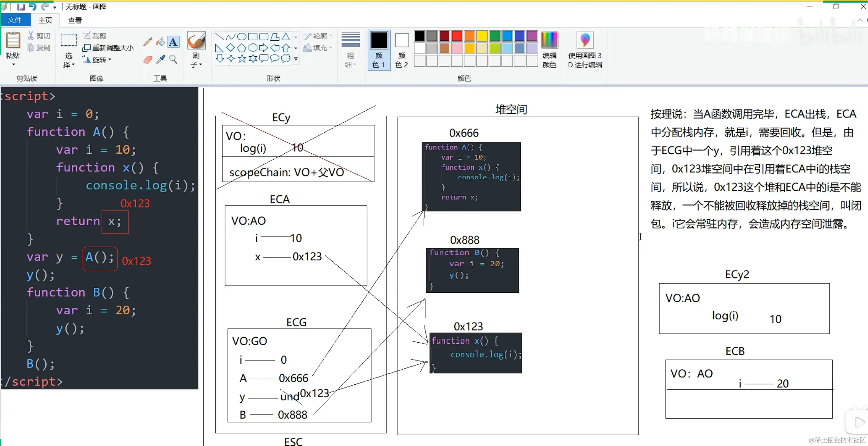This screenshot has width=868, height=446.
Task: Switch to the View tab
Action: tap(75, 20)
